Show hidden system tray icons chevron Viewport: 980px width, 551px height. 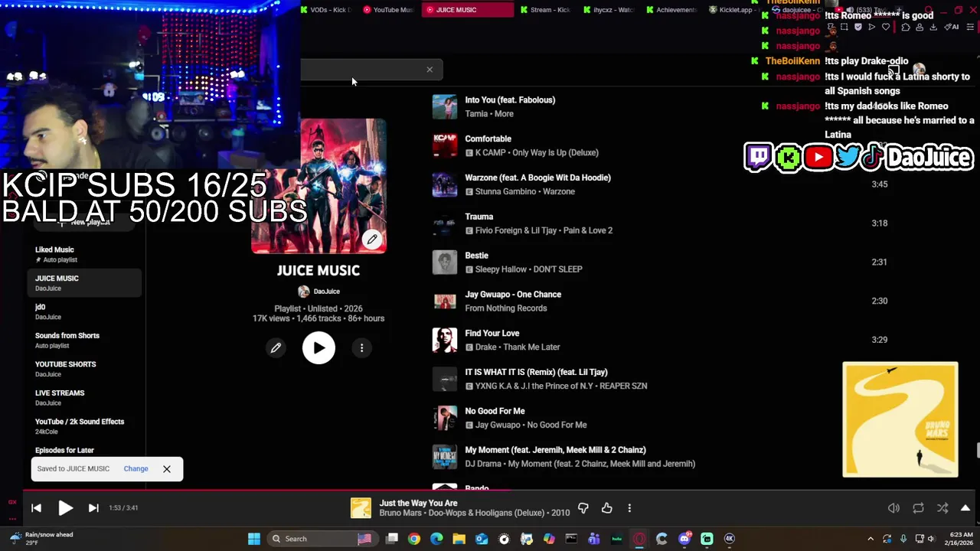point(871,539)
